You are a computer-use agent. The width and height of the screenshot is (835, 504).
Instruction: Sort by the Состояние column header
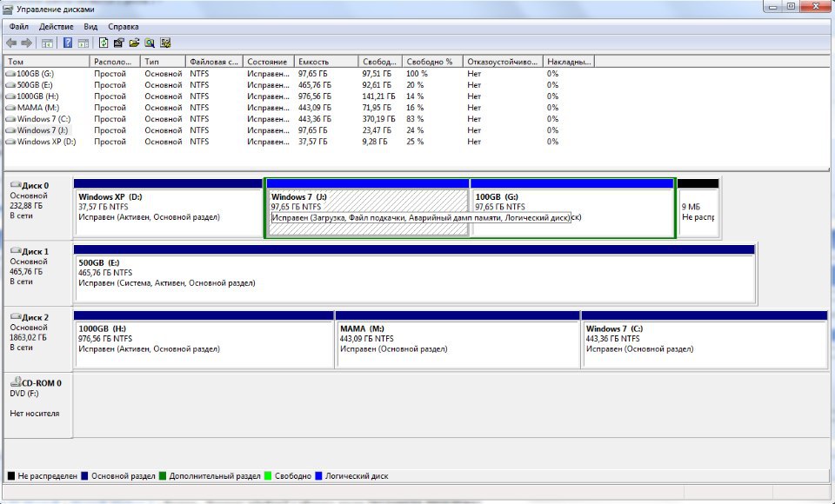pos(269,62)
